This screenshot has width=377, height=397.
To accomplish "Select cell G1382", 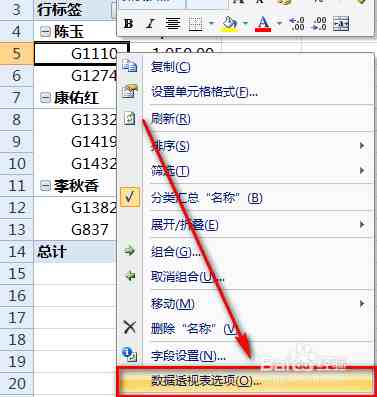I will coord(75,208).
